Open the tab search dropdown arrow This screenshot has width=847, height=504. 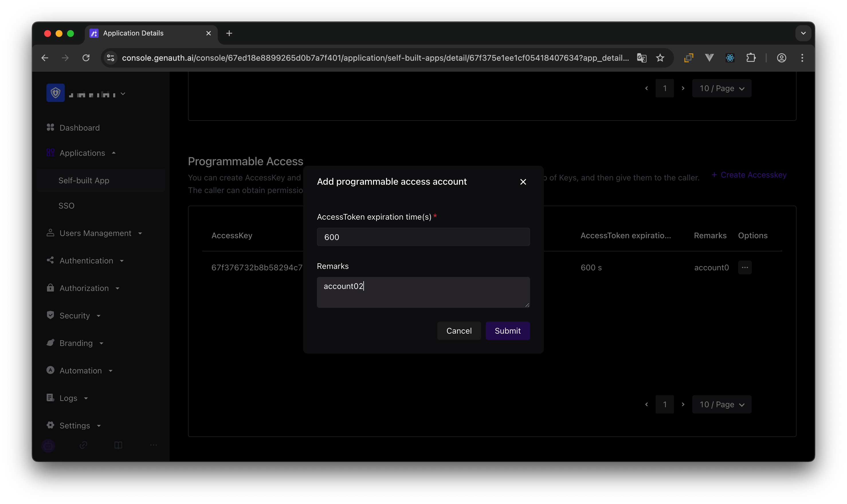[803, 33]
